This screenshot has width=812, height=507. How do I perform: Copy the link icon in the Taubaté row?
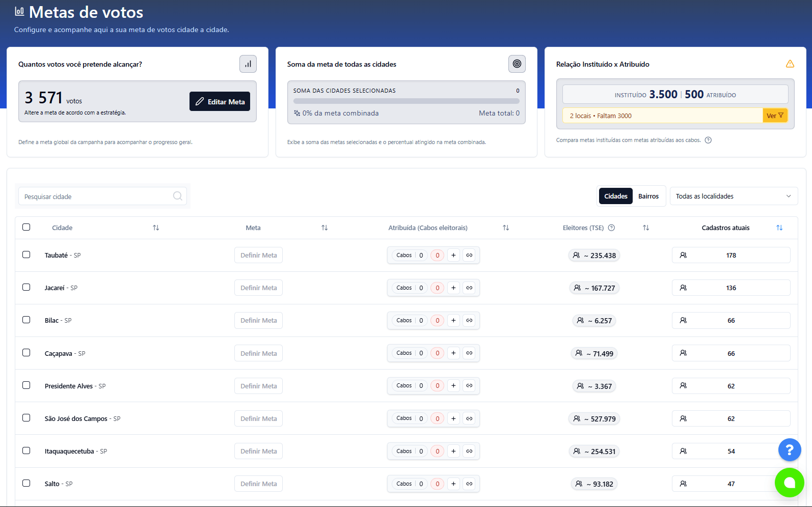coord(469,255)
